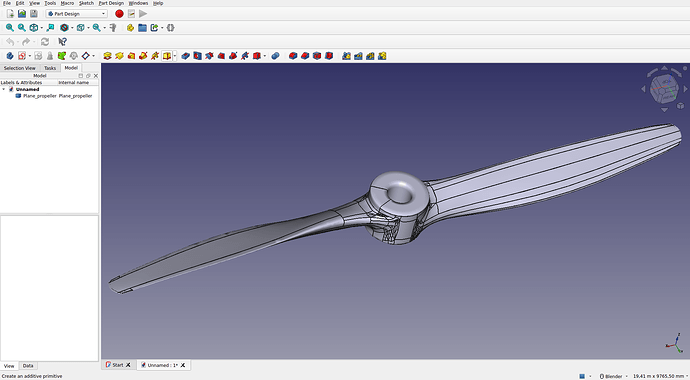Create a new sketch
This screenshot has width=690, height=380.
[22, 56]
